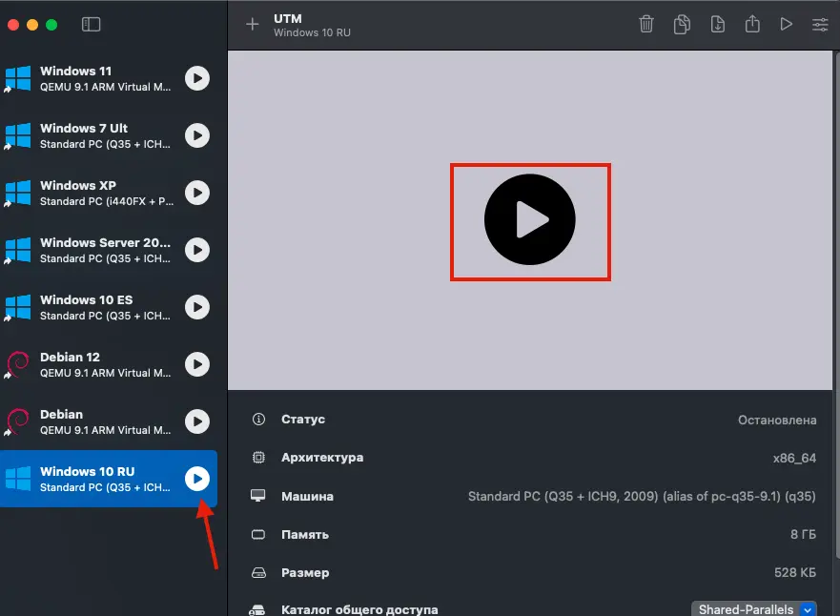The image size is (840, 616).
Task: Click the move/download VM toolbar icon
Action: pyautogui.click(x=717, y=24)
